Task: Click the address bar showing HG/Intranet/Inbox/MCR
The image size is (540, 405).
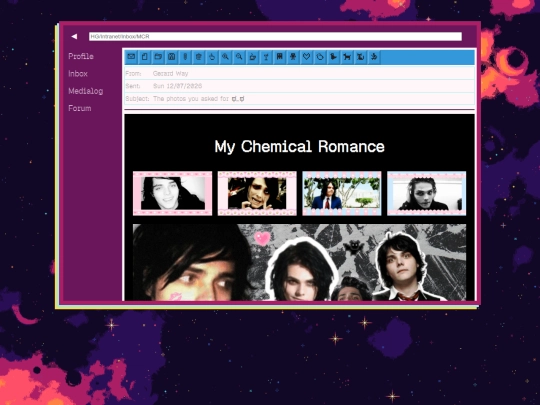Action: tap(275, 37)
